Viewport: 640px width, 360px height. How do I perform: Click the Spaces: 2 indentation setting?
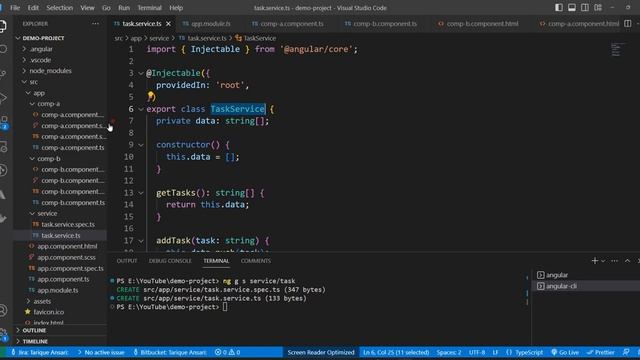coord(449,352)
